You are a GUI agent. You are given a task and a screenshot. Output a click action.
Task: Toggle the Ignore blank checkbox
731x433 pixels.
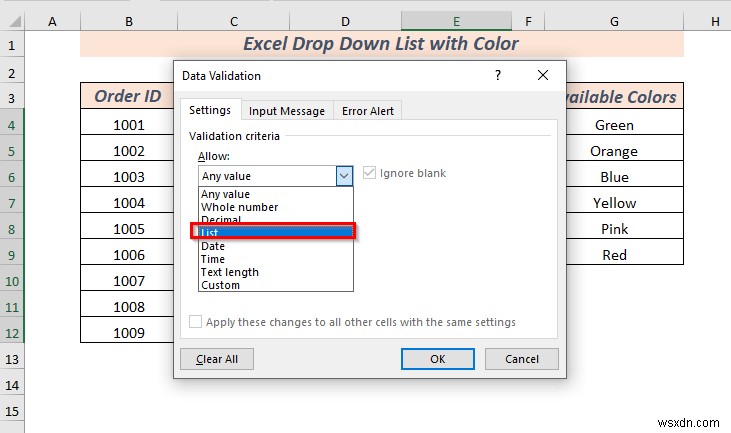(372, 173)
